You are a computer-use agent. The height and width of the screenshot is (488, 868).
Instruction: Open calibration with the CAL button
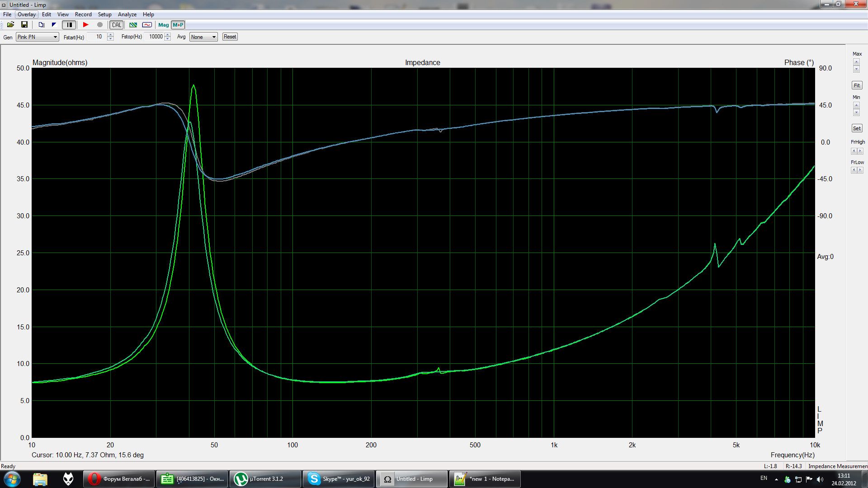coord(117,25)
